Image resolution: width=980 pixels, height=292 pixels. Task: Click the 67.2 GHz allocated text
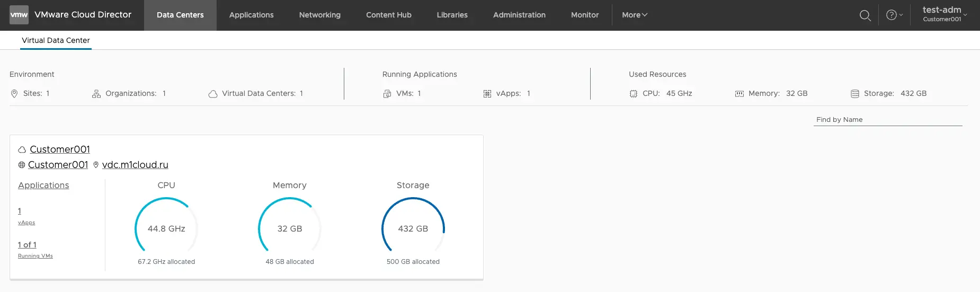pos(166,262)
